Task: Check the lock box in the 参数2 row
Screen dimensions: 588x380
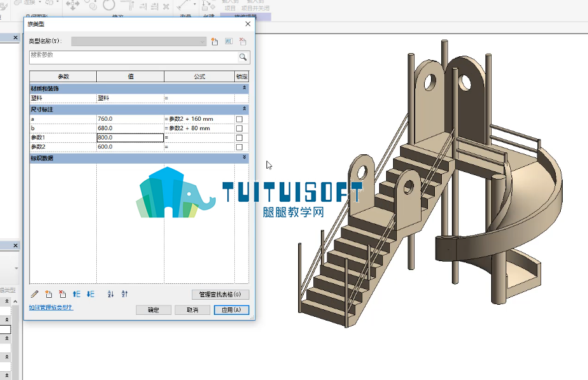Action: pyautogui.click(x=239, y=147)
